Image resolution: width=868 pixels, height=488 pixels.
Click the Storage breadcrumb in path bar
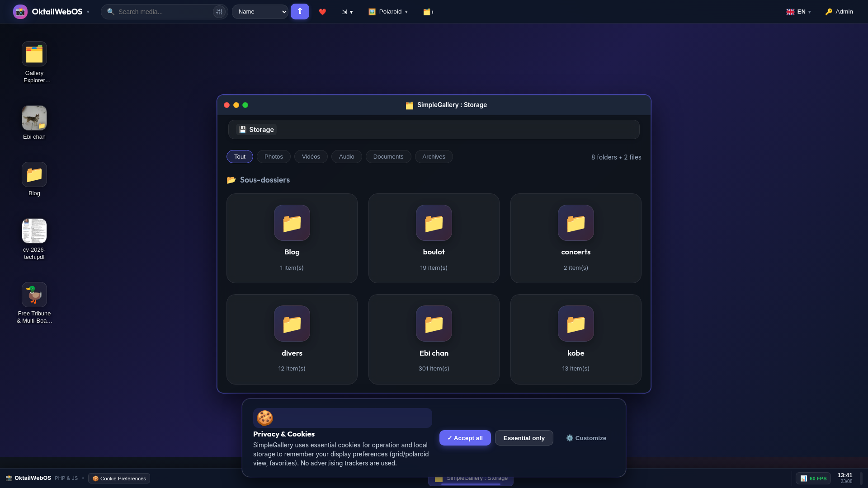pyautogui.click(x=256, y=130)
